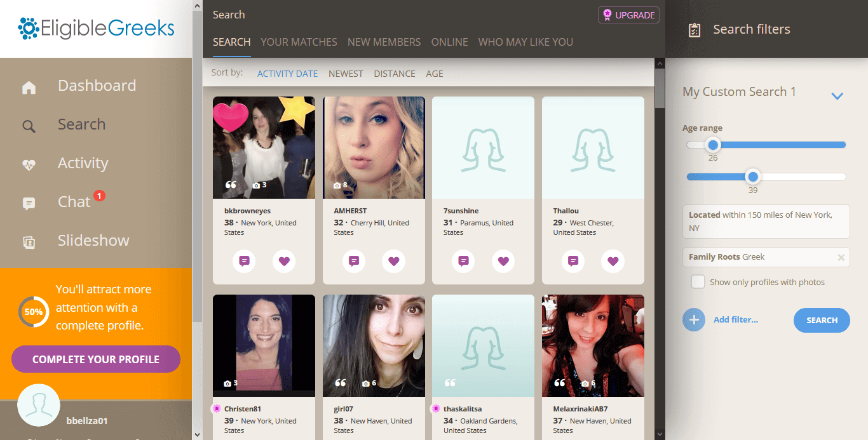The width and height of the screenshot is (868, 440).
Task: Remove the Family Roots Greek filter
Action: [x=841, y=257]
